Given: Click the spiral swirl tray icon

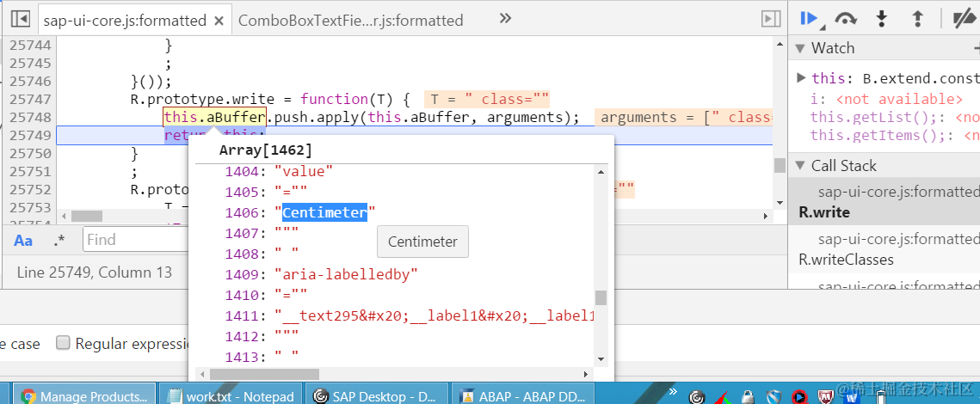Looking at the screenshot, I should coord(697,396).
